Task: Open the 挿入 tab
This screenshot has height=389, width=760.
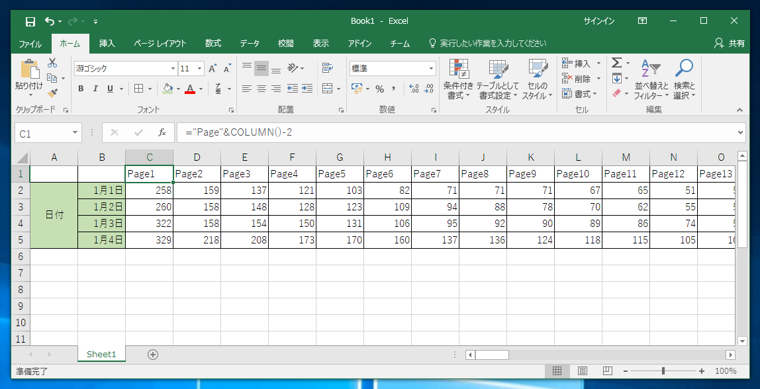Action: pos(107,44)
